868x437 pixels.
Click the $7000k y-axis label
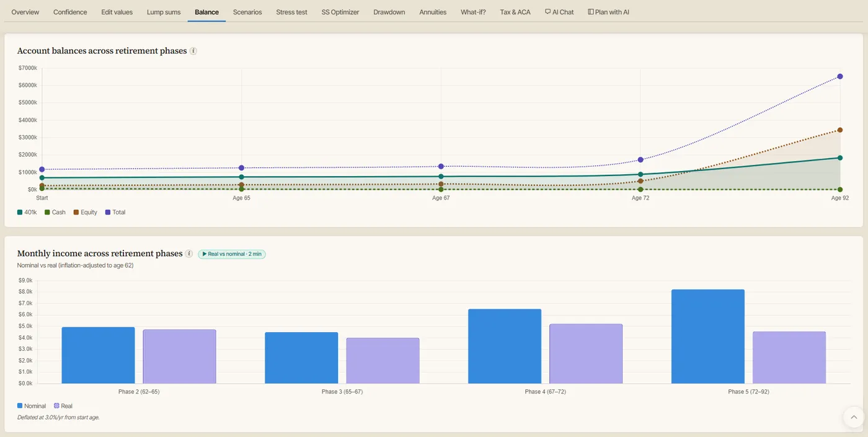(x=28, y=68)
